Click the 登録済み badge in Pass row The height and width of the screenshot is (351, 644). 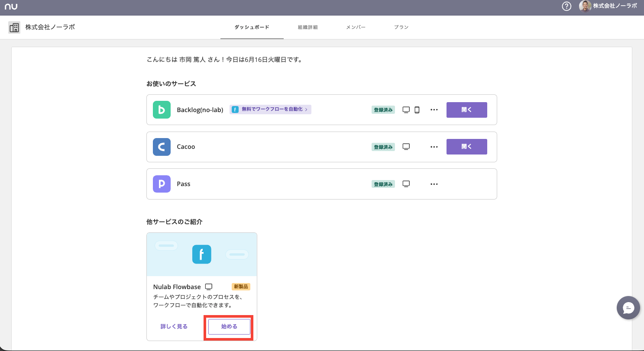(383, 184)
